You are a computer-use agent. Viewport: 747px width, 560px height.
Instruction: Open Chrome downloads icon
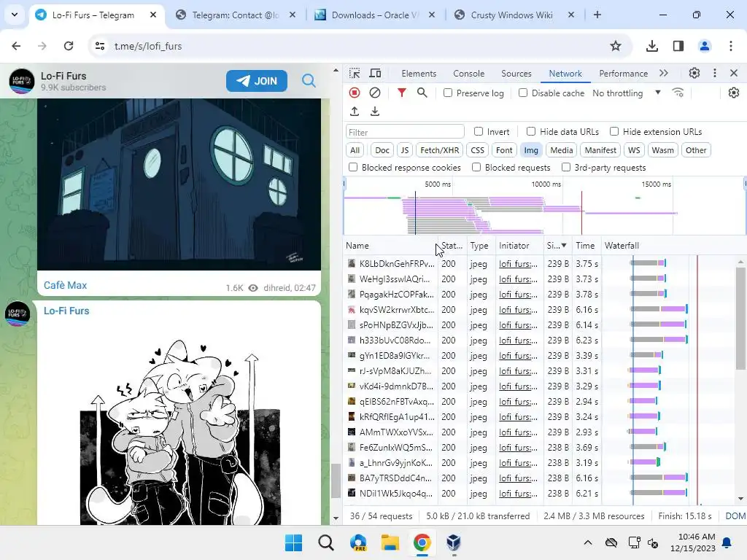pyautogui.click(x=652, y=46)
